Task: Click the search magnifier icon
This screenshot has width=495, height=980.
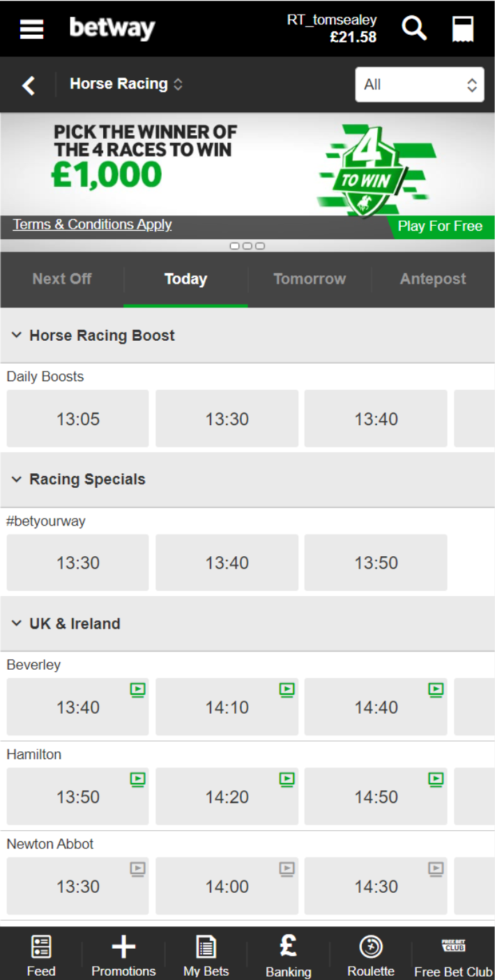Action: coord(415,29)
